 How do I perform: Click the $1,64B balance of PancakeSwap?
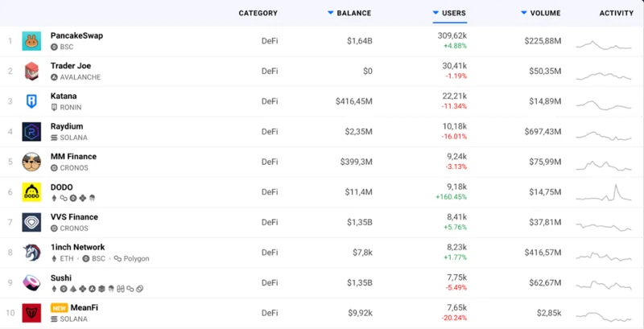[358, 41]
